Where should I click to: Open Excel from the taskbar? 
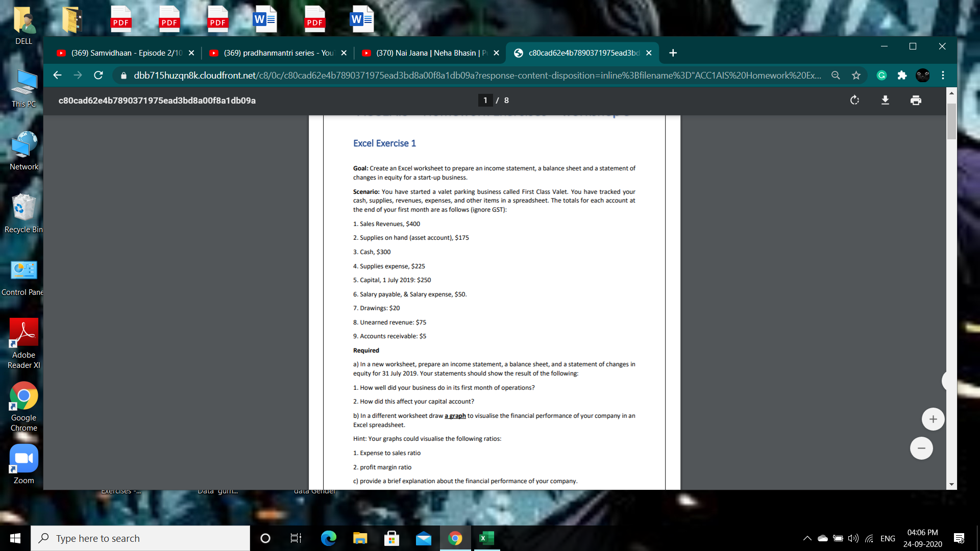coord(486,538)
